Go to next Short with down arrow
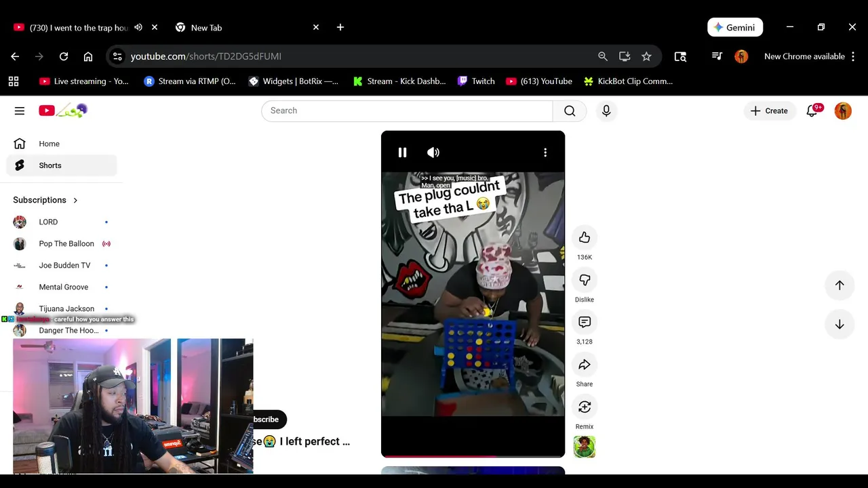Image resolution: width=868 pixels, height=488 pixels. [x=840, y=325]
